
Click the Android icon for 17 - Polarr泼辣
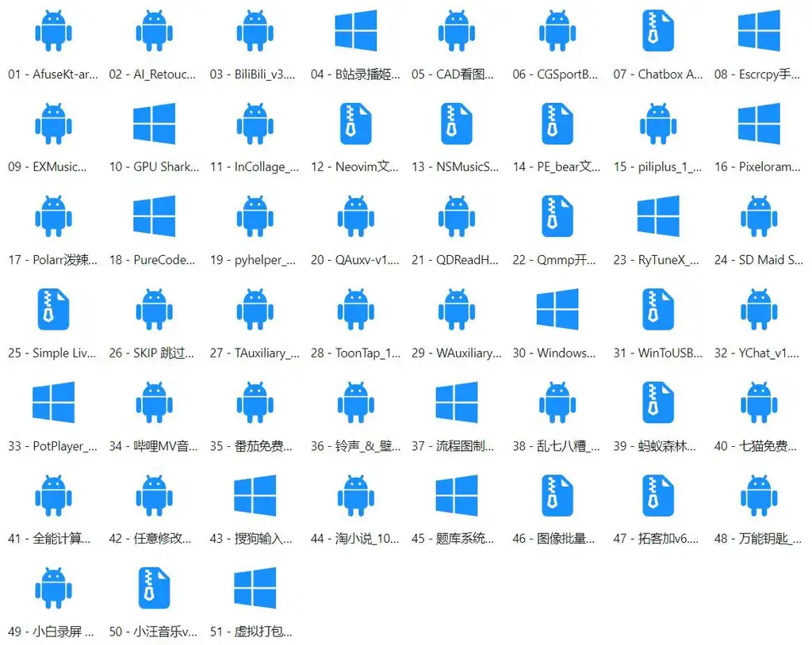(53, 216)
